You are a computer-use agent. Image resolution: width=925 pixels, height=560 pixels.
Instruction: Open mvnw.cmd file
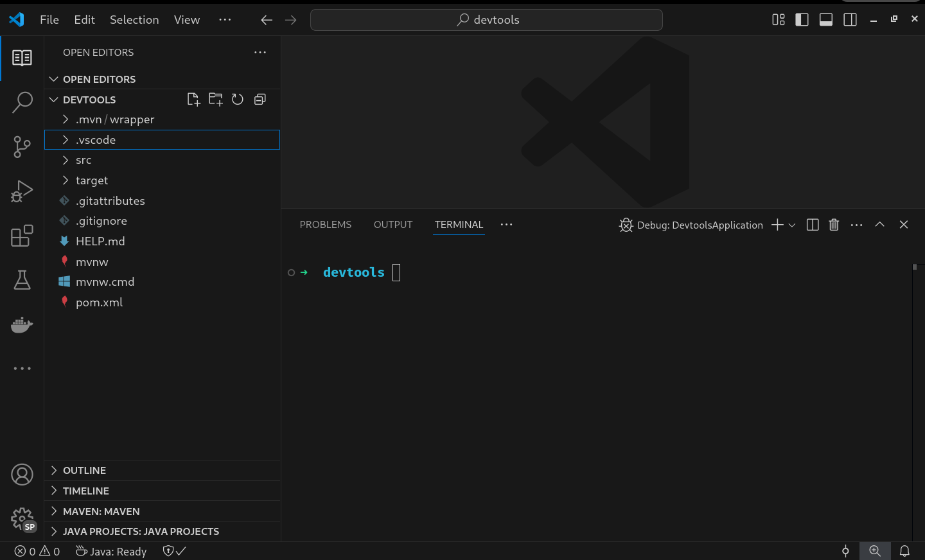click(x=162, y=282)
